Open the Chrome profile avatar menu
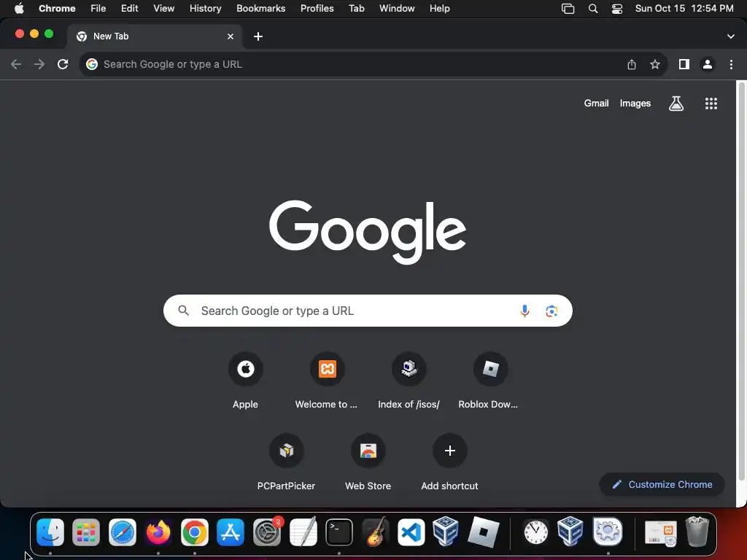 coord(708,64)
